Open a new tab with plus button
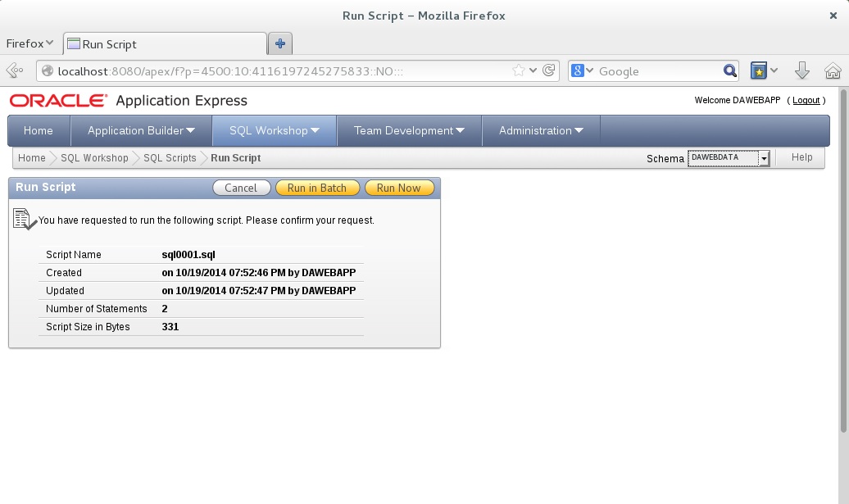Image resolution: width=849 pixels, height=504 pixels. coord(280,43)
